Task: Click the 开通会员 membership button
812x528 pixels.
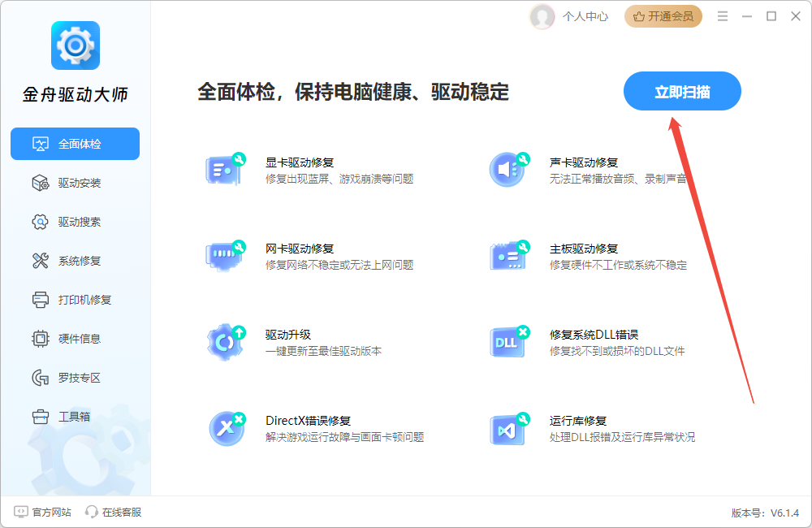Action: (x=663, y=16)
